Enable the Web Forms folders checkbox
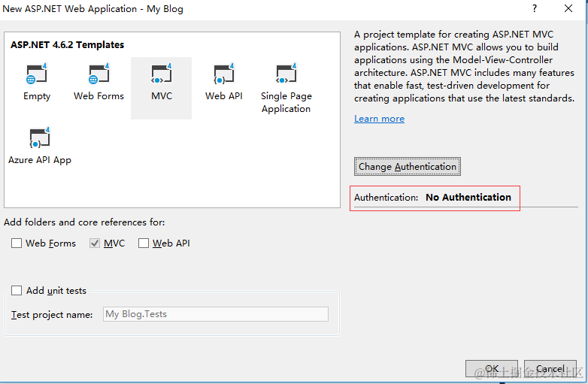This screenshot has width=588, height=384. (x=17, y=243)
